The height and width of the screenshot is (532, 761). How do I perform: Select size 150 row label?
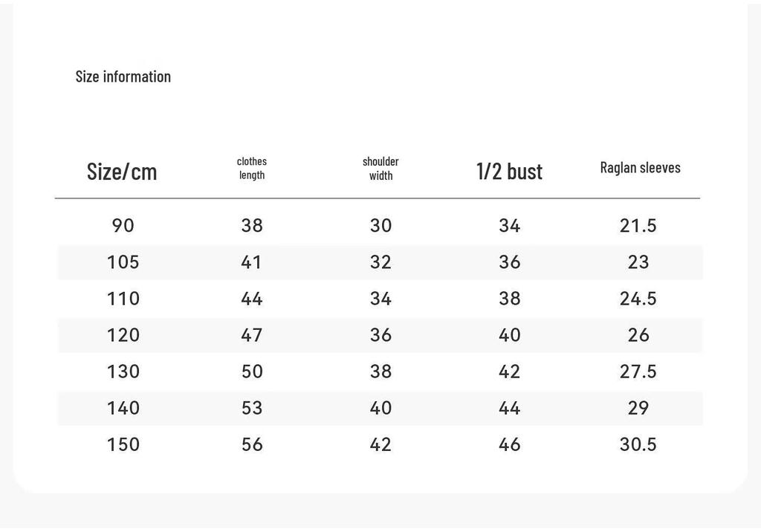[123, 444]
